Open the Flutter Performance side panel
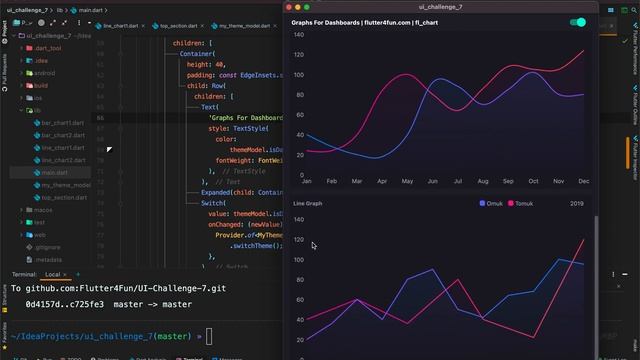Image resolution: width=640 pixels, height=360 pixels. [635, 48]
